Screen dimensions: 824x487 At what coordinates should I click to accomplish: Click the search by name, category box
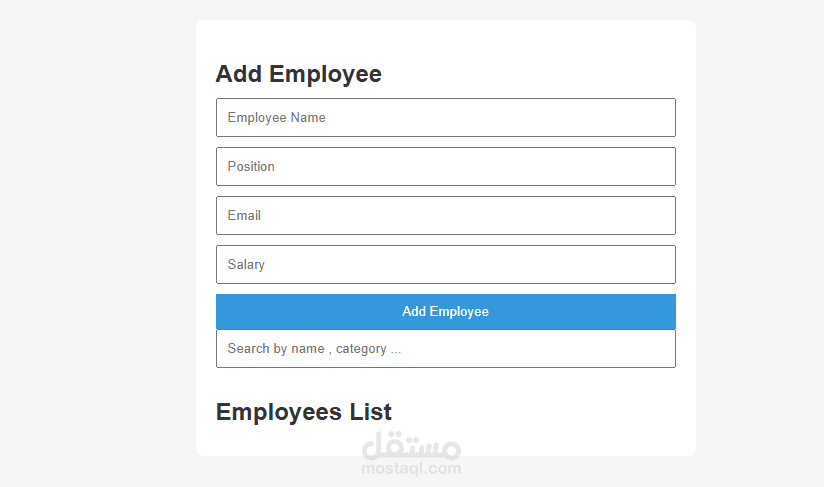point(445,349)
